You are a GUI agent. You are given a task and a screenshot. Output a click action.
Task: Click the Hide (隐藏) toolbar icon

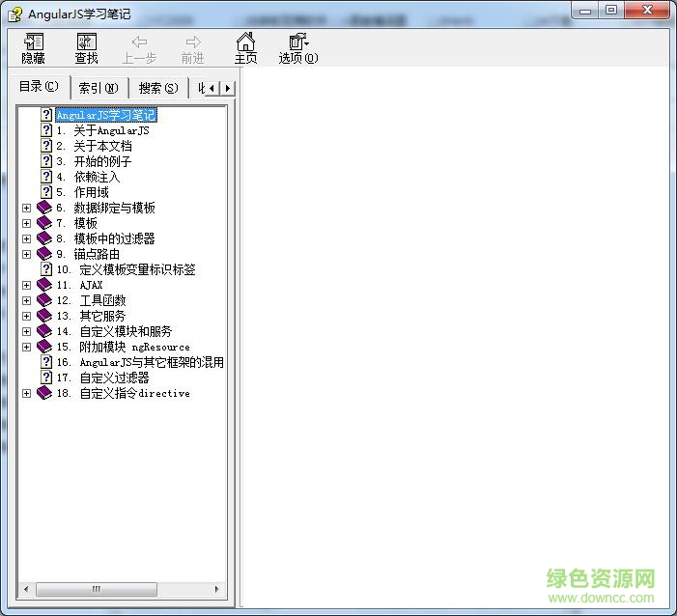(x=33, y=42)
